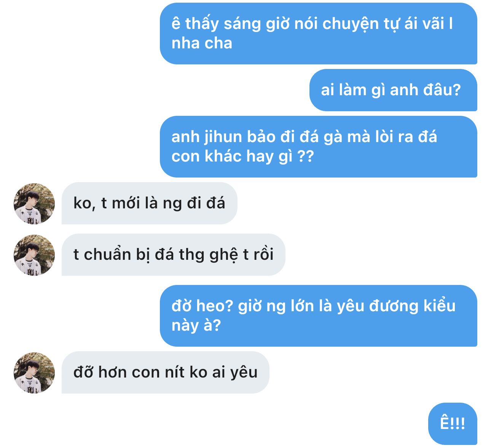491x448 pixels.
Task: Click the "ai làm gì anh đâu?" message
Action: [393, 90]
